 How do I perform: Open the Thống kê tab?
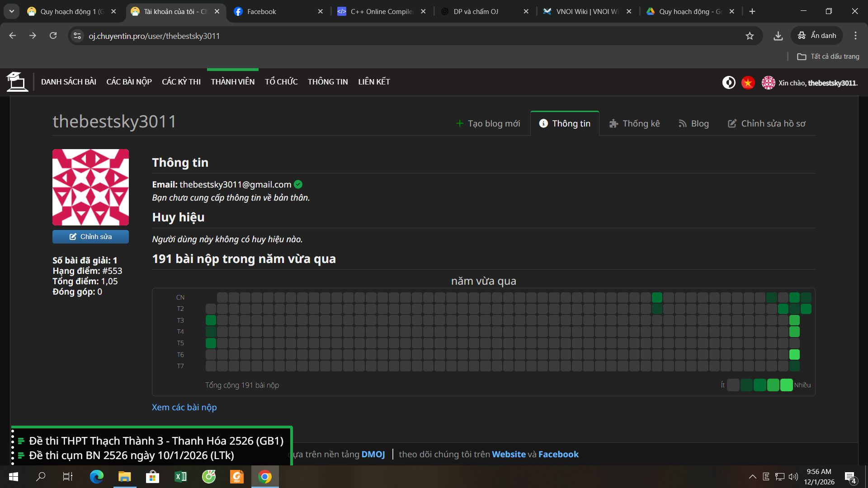click(634, 123)
